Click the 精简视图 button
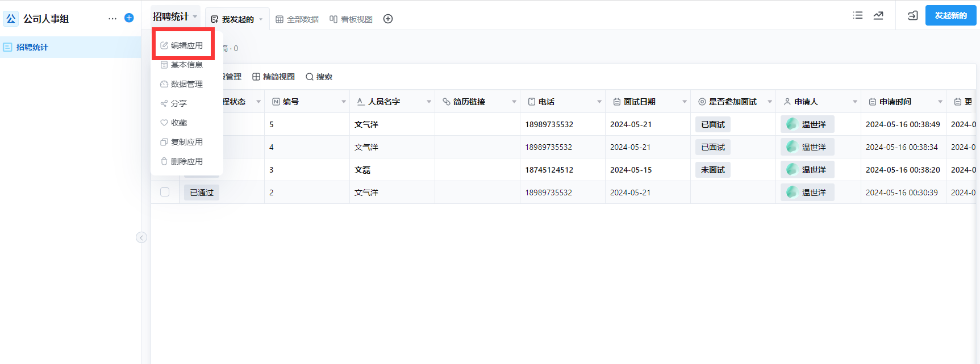This screenshot has height=364, width=980. pyautogui.click(x=274, y=77)
